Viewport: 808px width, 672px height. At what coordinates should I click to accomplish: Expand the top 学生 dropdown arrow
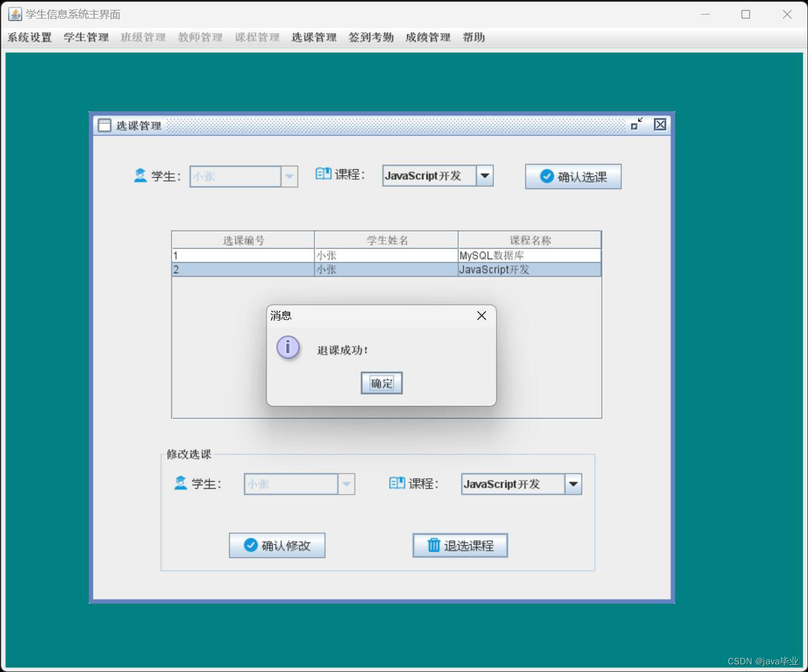coord(289,176)
